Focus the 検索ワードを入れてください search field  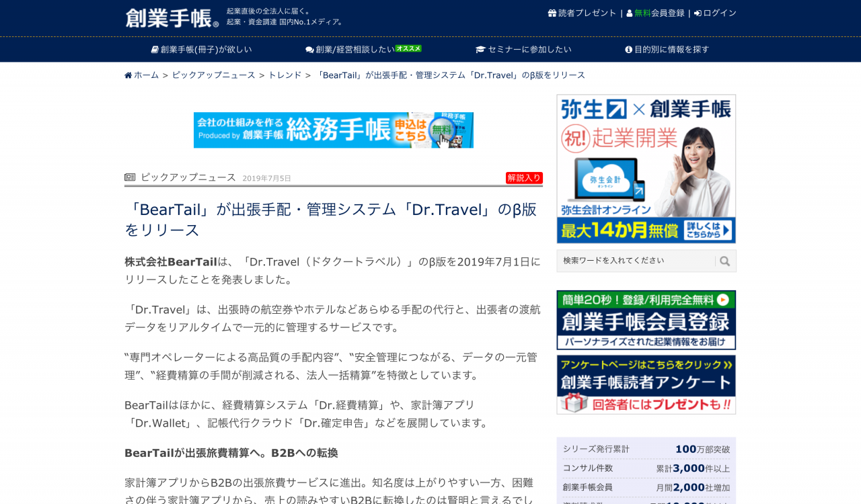point(636,261)
